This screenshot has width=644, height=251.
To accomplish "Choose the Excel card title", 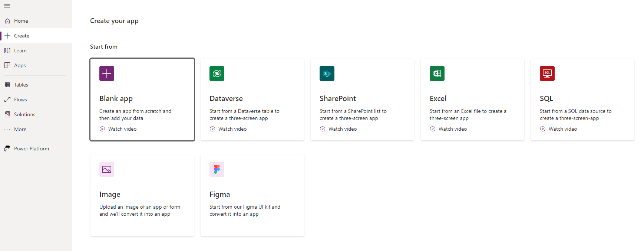I will click(x=438, y=98).
